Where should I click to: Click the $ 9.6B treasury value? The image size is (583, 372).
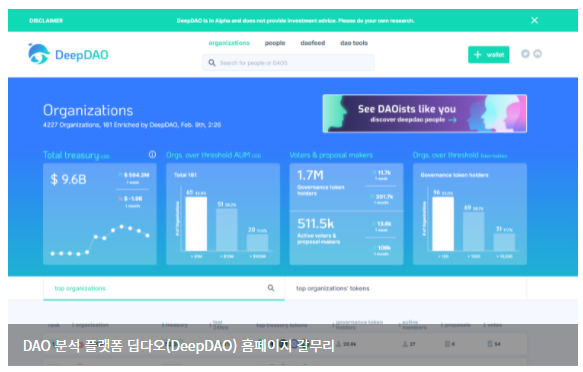tap(68, 179)
